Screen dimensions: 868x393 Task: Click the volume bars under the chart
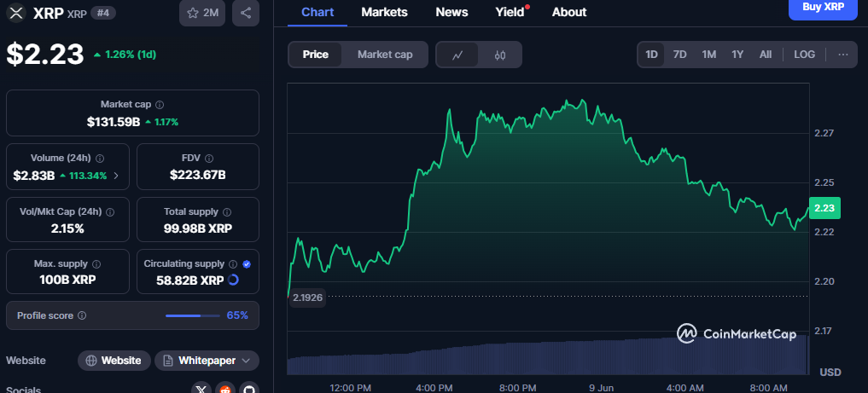[x=548, y=356]
